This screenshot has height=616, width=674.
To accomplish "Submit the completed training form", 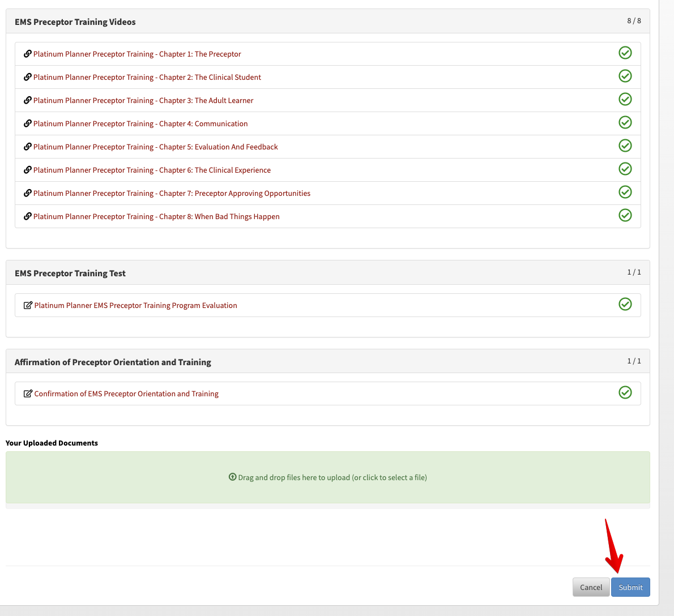I will coord(630,587).
